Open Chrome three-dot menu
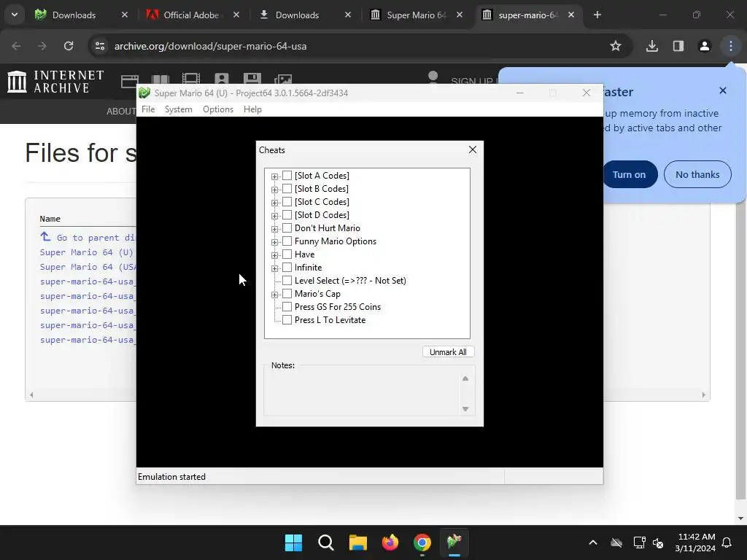Screen dimensions: 747x560 (x=731, y=46)
